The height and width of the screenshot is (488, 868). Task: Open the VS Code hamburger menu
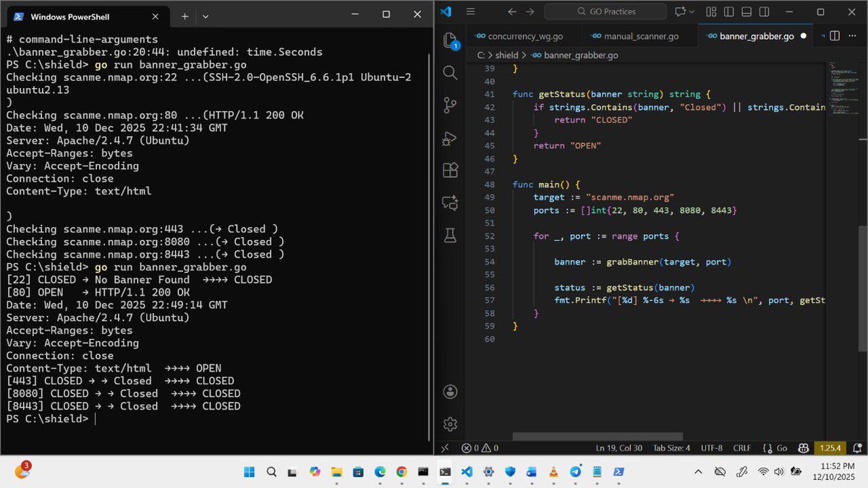pos(470,12)
